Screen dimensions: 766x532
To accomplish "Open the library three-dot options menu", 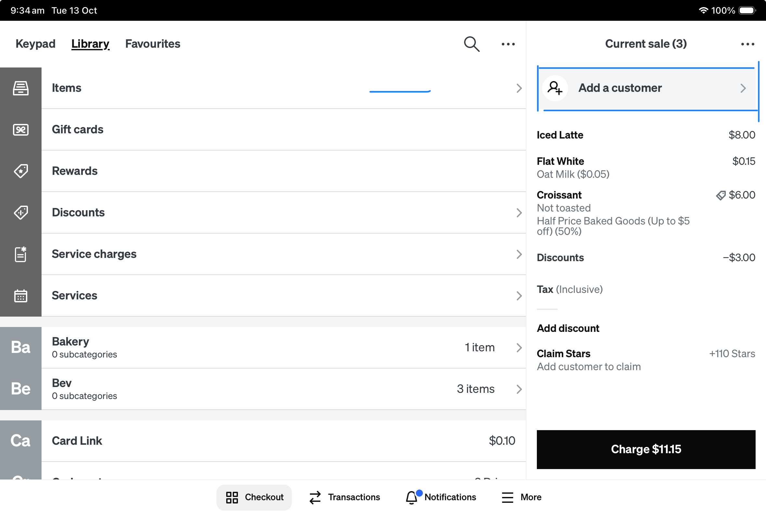I will (508, 44).
